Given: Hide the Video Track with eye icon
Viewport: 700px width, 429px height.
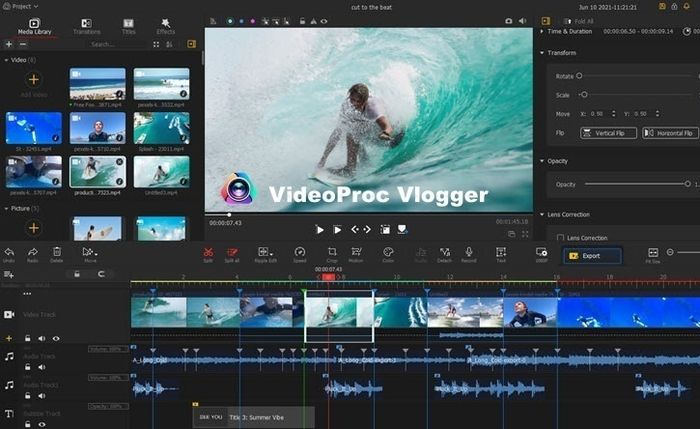Looking at the screenshot, I should pos(56,338).
